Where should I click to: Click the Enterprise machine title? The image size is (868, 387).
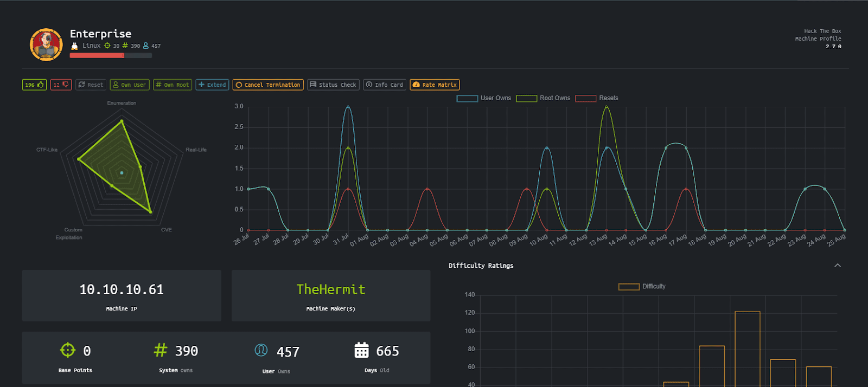point(100,34)
